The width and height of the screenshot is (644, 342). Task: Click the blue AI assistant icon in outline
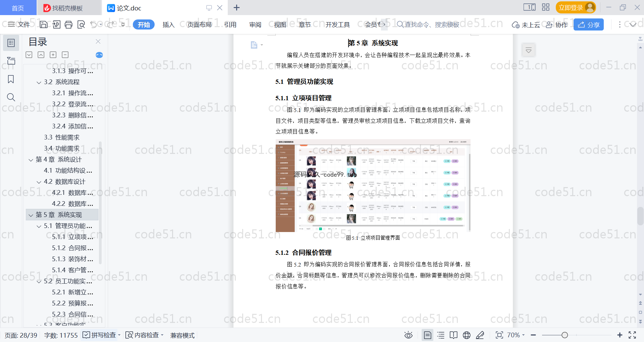point(99,55)
